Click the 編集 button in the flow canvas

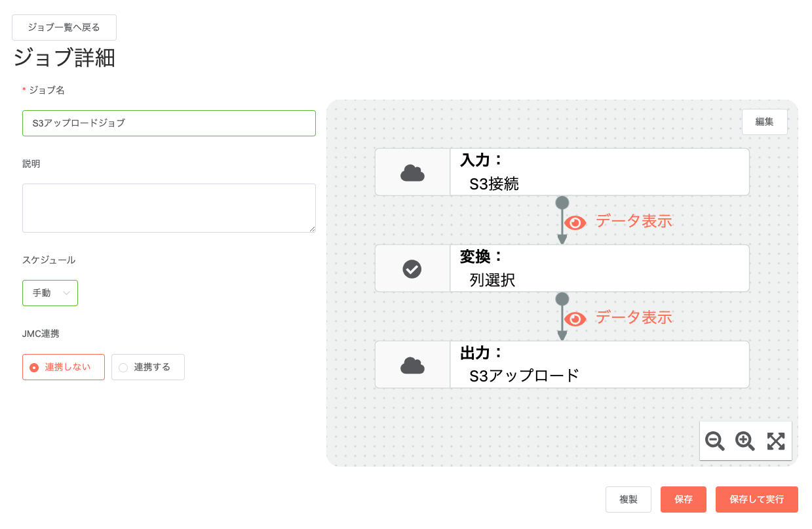(764, 122)
